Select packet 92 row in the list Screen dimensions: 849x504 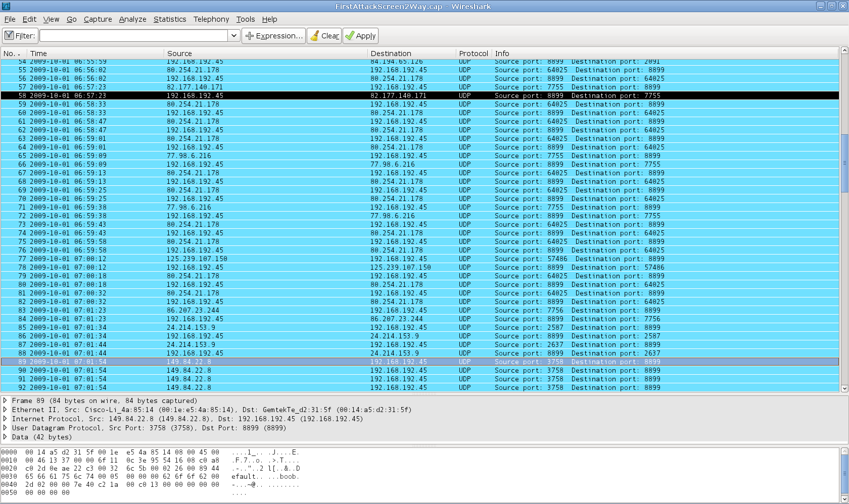[x=419, y=387]
